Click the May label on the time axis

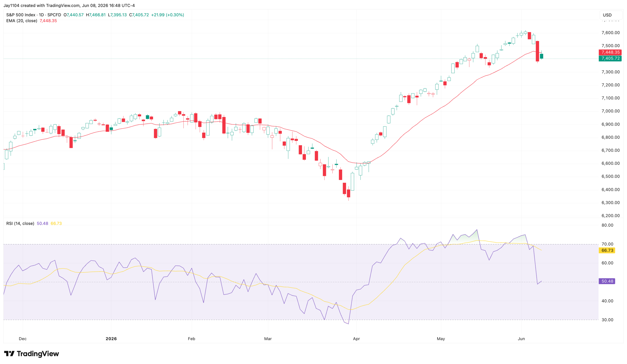441,339
